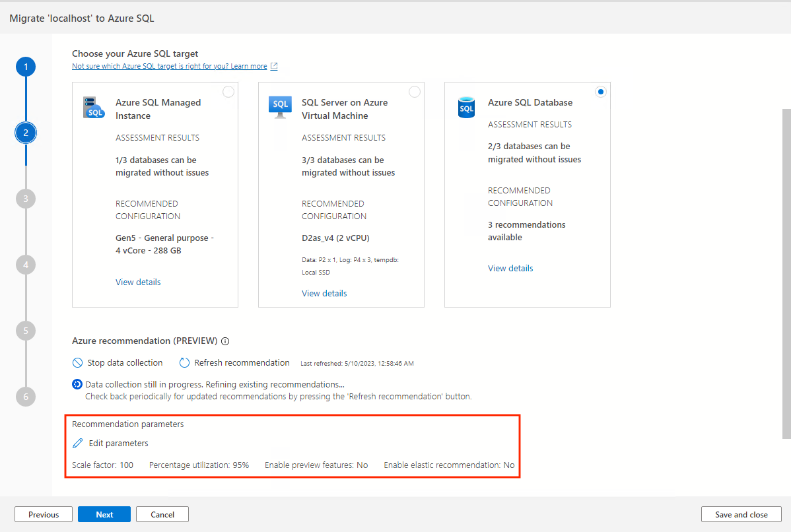Open View details for Azure SQL Managed Instance
The width and height of the screenshot is (791, 532).
138,282
